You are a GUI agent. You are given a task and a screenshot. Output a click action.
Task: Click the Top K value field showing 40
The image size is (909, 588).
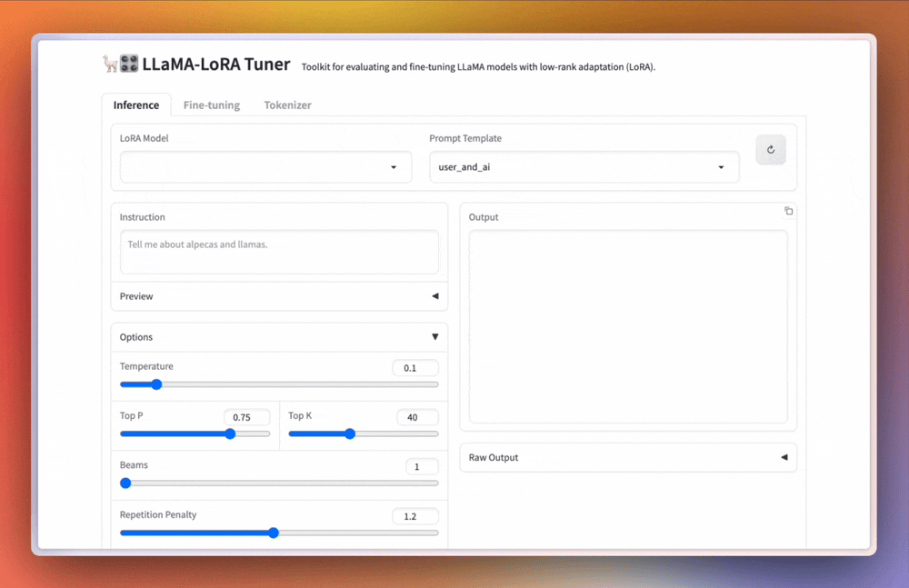pyautogui.click(x=417, y=417)
